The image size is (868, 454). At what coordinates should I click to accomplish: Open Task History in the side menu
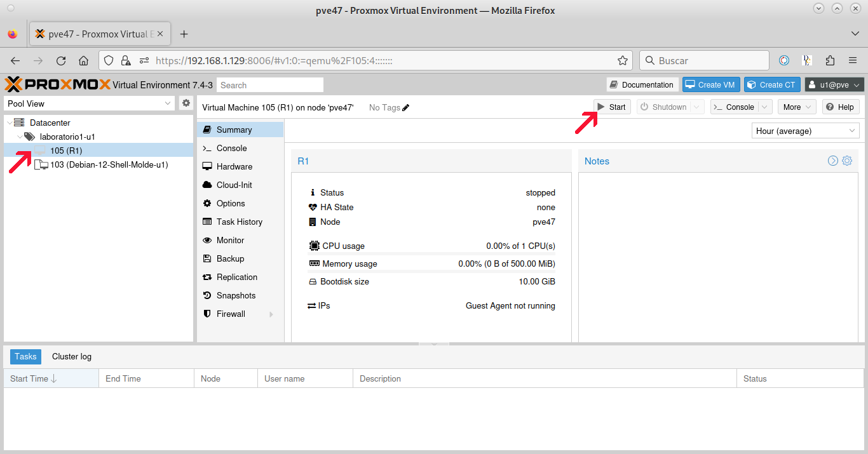coord(240,222)
